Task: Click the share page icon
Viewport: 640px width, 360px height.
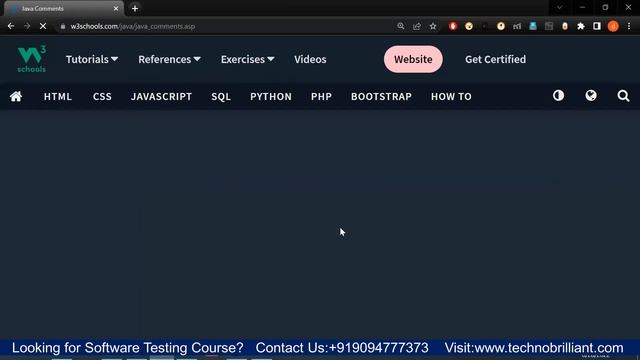Action: [x=417, y=26]
